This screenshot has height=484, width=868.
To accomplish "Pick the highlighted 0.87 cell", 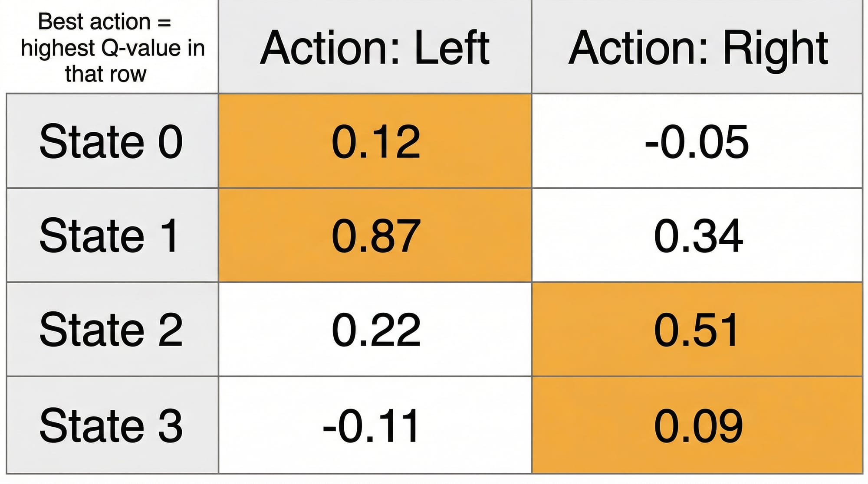I will point(375,235).
